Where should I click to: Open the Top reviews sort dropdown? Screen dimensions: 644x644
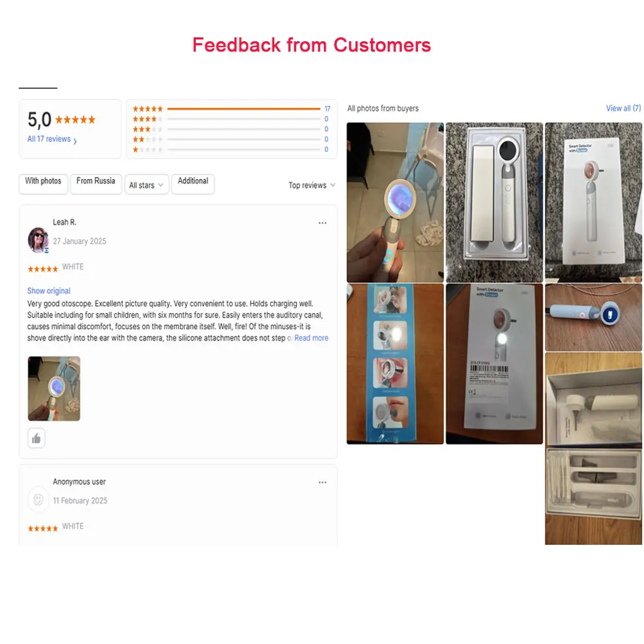coord(312,185)
